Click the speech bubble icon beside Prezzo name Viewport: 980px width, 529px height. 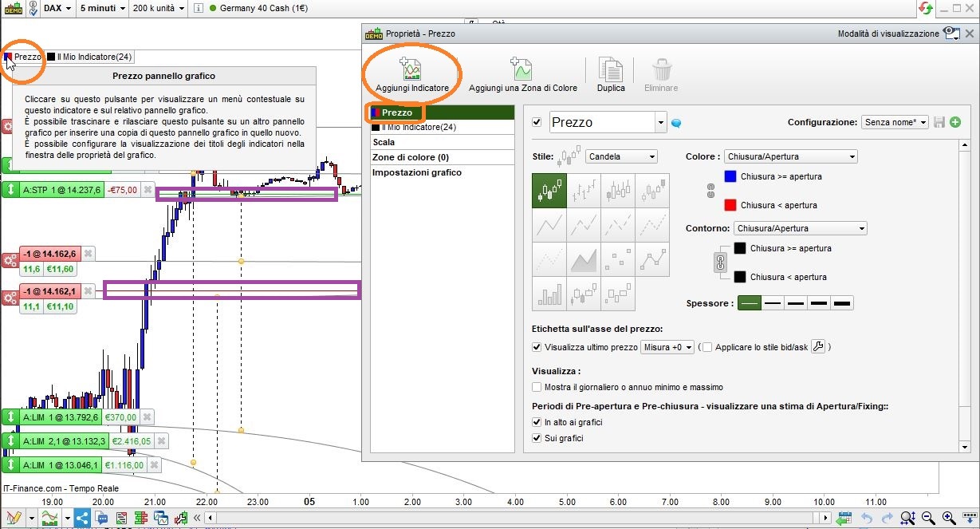(676, 123)
